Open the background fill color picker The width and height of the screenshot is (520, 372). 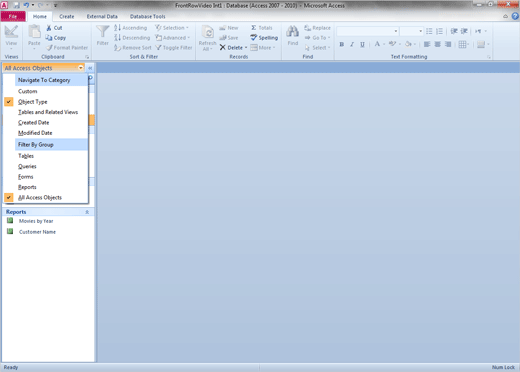[410, 44]
